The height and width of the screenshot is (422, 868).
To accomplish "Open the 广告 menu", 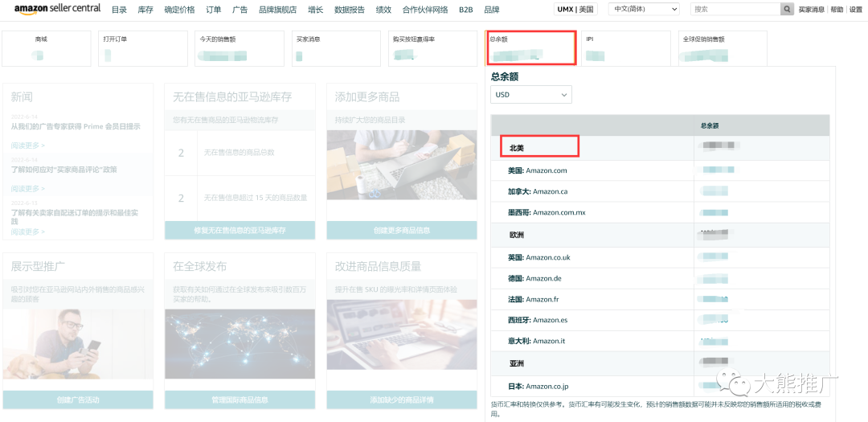I will tap(240, 10).
